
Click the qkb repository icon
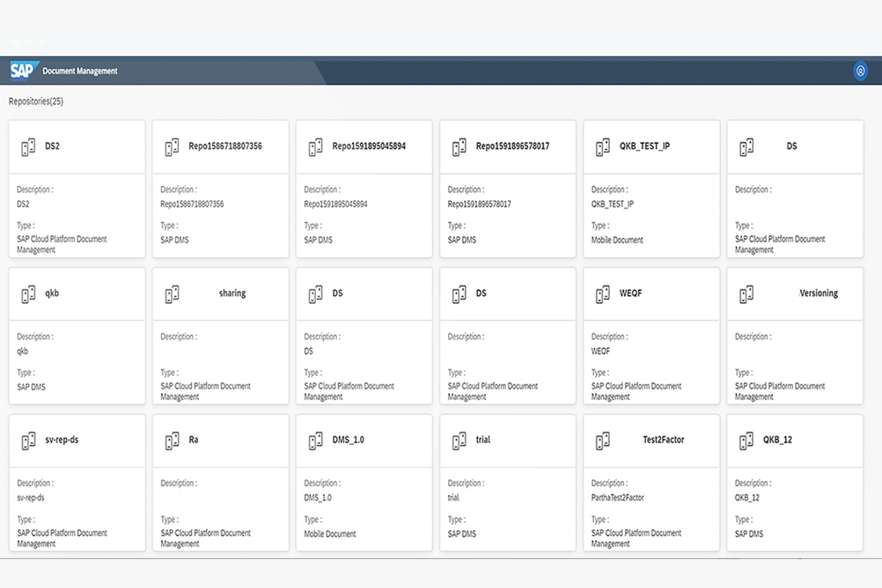tap(28, 294)
